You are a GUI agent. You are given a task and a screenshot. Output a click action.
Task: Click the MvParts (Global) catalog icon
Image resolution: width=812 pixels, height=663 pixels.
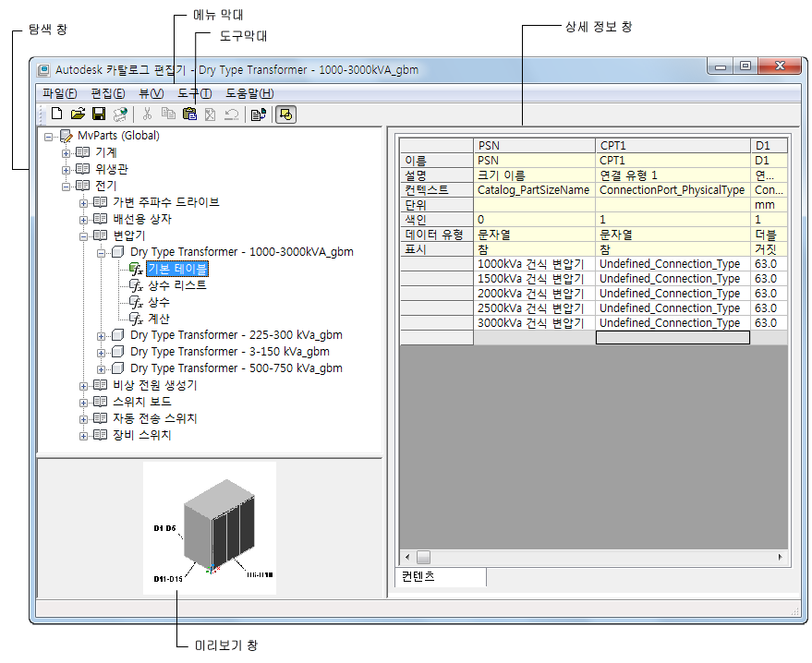coord(67,136)
